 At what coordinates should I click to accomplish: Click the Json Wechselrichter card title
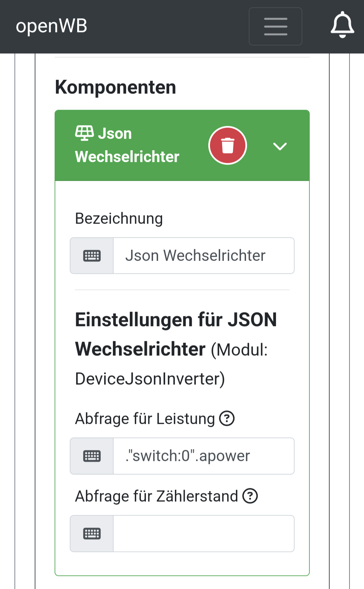pos(127,145)
